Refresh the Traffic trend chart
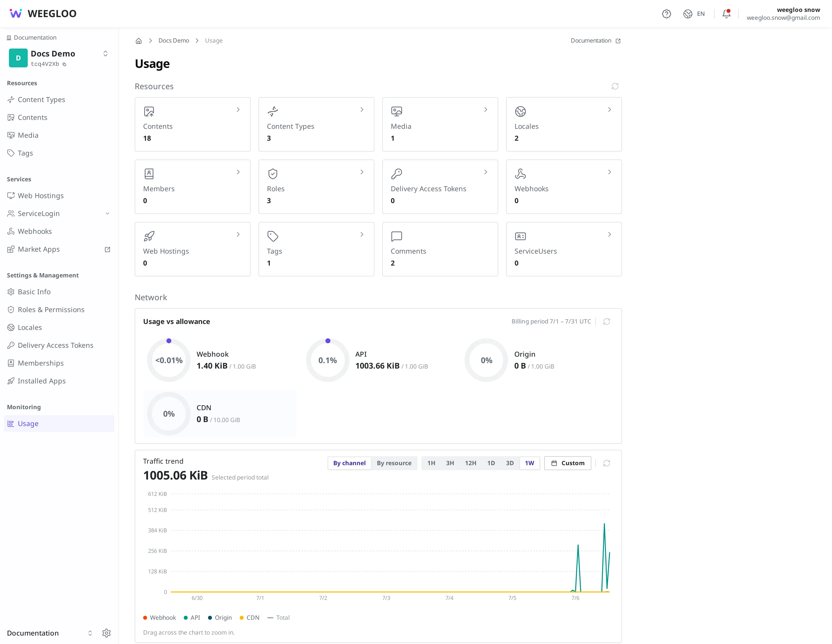Image resolution: width=832 pixels, height=644 pixels. coord(606,463)
